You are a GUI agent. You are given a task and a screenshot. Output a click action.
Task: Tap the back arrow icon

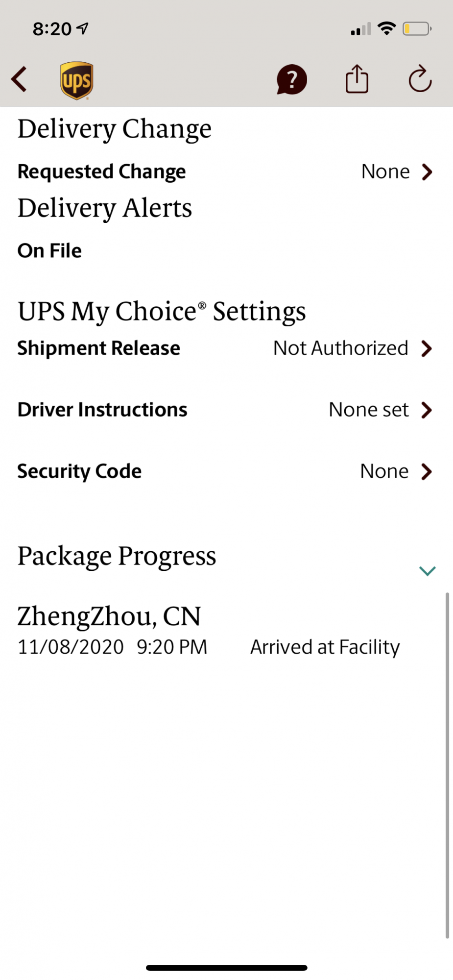coord(20,79)
